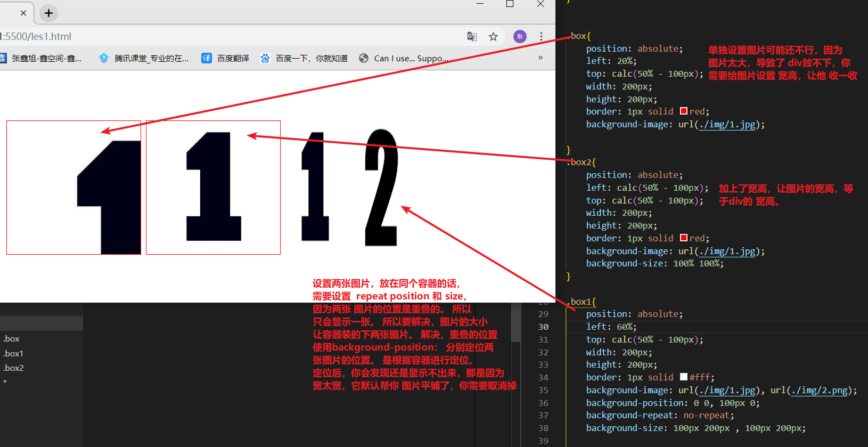Open the white #fff color swatch

(684, 377)
